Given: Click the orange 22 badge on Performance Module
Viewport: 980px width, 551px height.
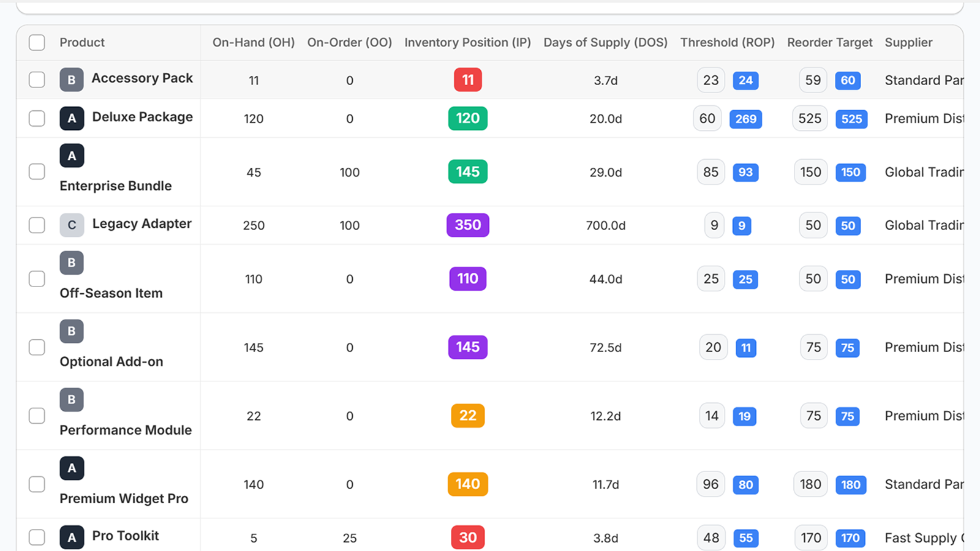Looking at the screenshot, I should [x=467, y=416].
